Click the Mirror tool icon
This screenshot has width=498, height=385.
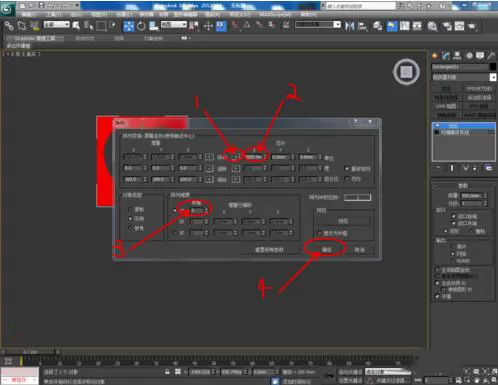tap(349, 26)
